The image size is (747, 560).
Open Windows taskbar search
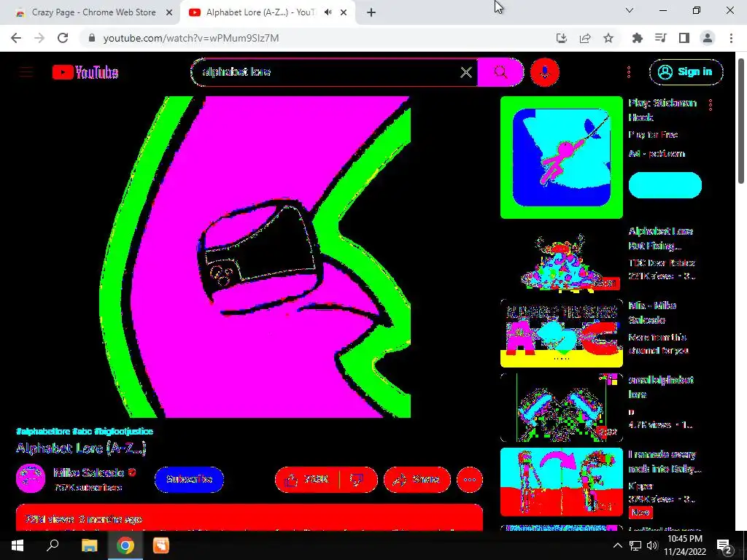click(53, 545)
